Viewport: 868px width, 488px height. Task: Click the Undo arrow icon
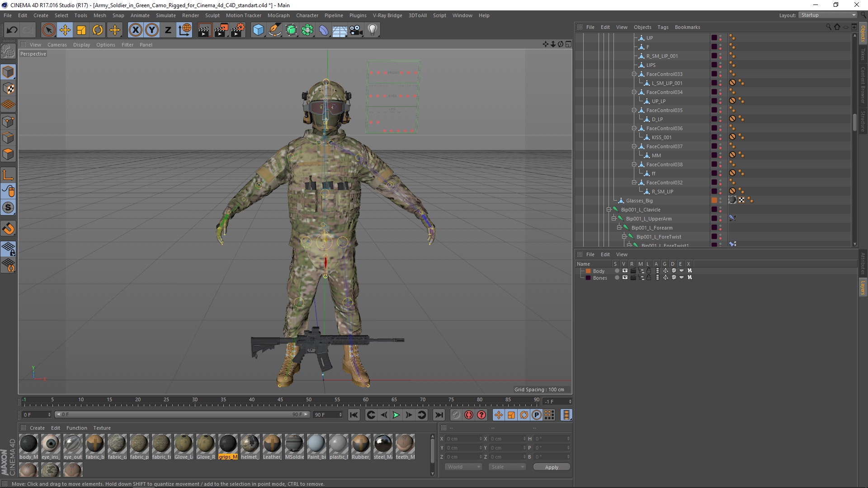click(x=12, y=30)
